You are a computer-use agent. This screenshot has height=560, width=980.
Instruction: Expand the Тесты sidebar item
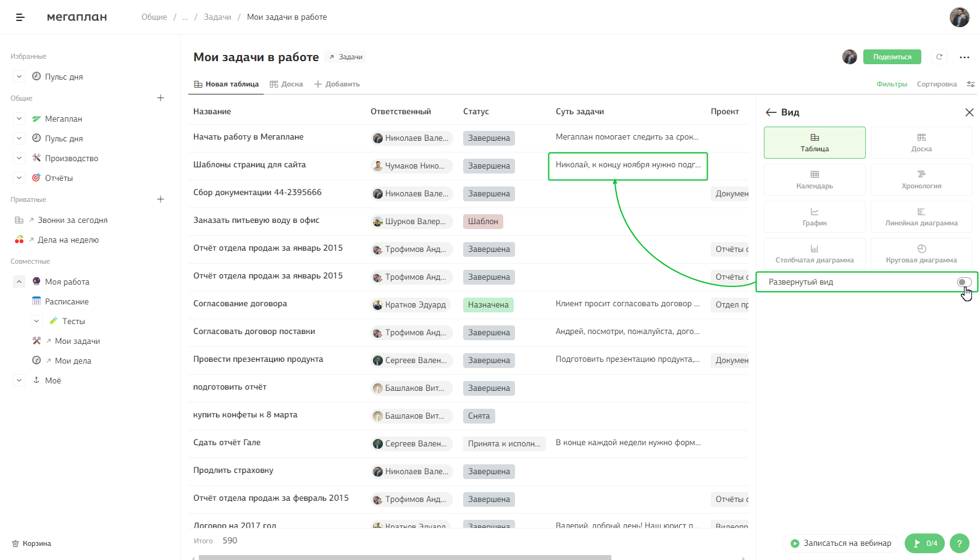(36, 321)
